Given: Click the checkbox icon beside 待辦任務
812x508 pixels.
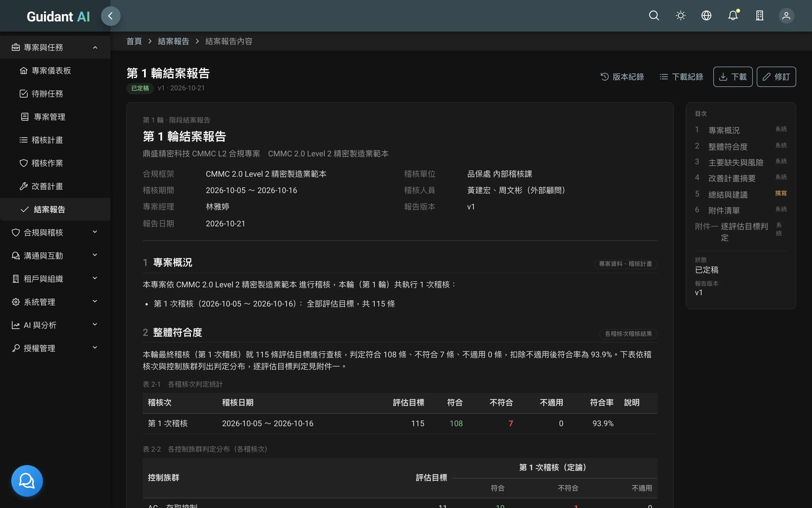Looking at the screenshot, I should (x=23, y=94).
